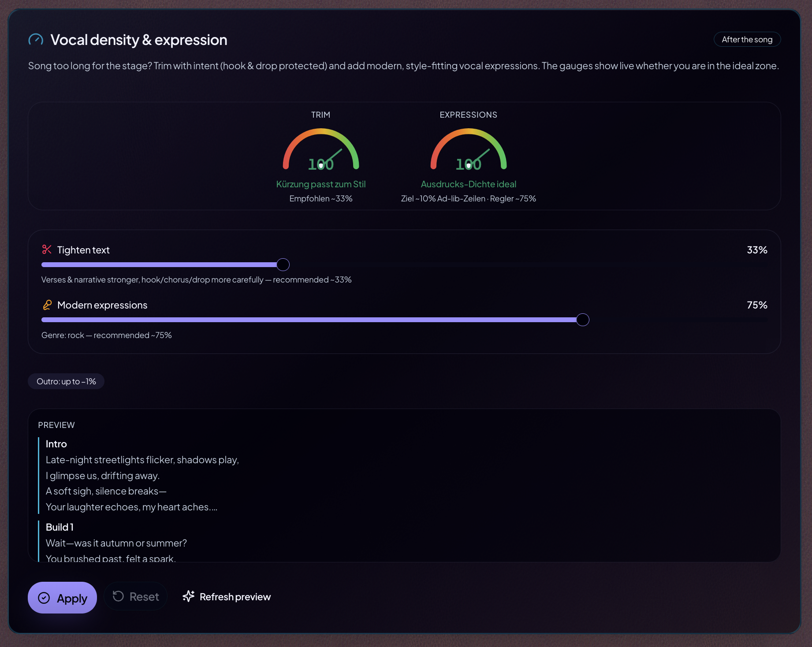Click the After the song badge

747,39
